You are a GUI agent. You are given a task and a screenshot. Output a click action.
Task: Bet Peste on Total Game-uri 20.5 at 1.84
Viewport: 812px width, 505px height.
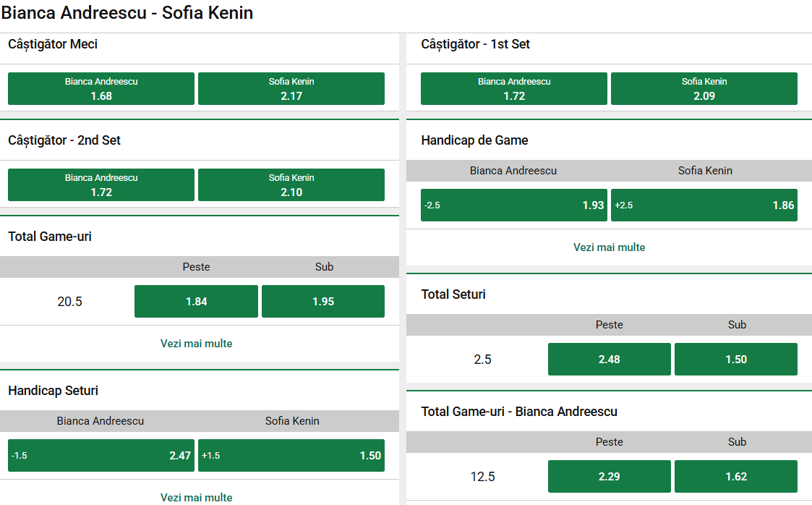[x=196, y=301]
